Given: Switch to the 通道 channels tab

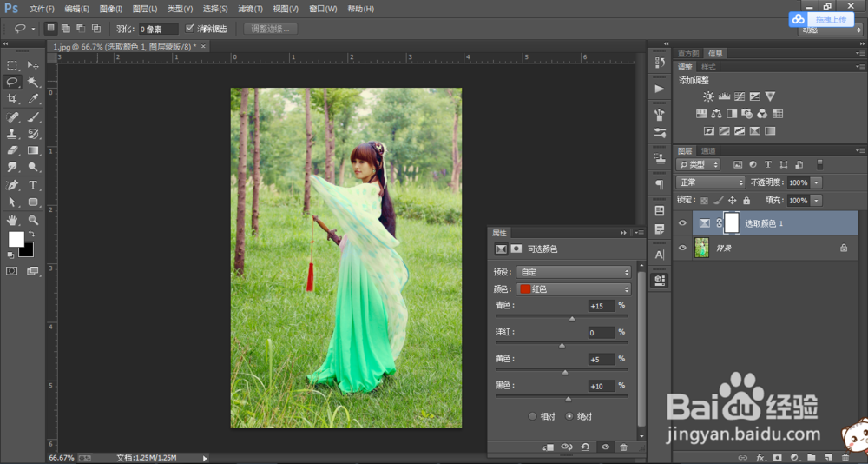Looking at the screenshot, I should (x=708, y=151).
